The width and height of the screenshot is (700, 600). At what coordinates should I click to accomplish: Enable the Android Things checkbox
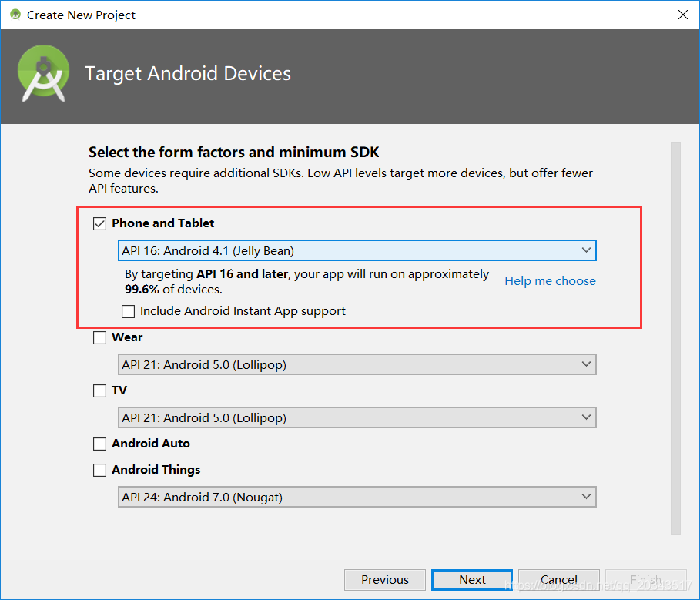pyautogui.click(x=99, y=470)
